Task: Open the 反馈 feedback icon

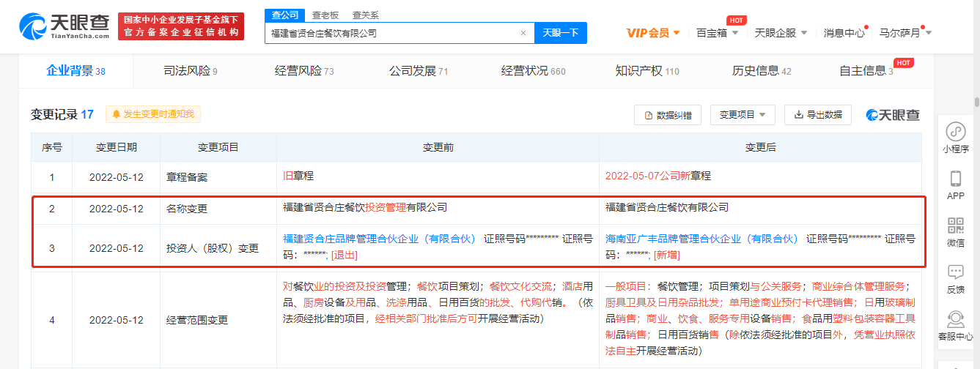Action: point(955,277)
